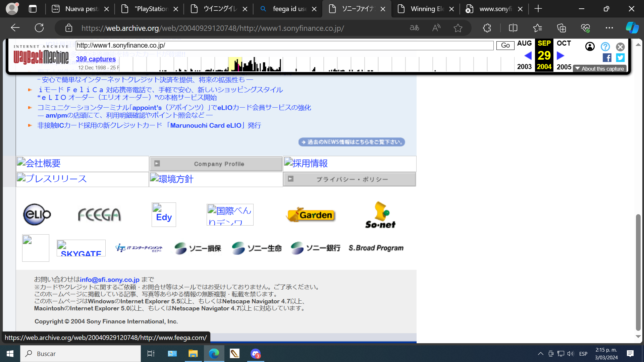The image size is (644, 362).
Task: Toggle split screen view
Action: (513, 28)
